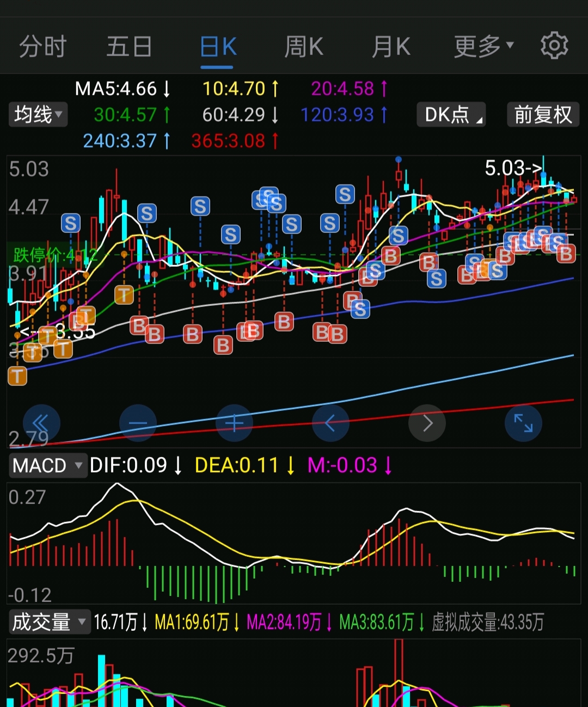The height and width of the screenshot is (707, 588).
Task: Tap the 5.03-> high price marker
Action: 513,168
